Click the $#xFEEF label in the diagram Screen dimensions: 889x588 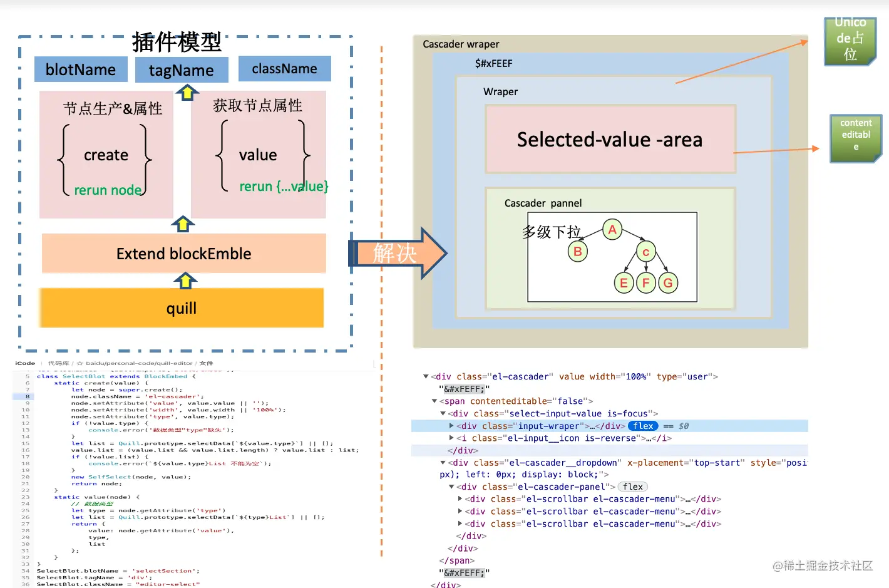coord(493,64)
